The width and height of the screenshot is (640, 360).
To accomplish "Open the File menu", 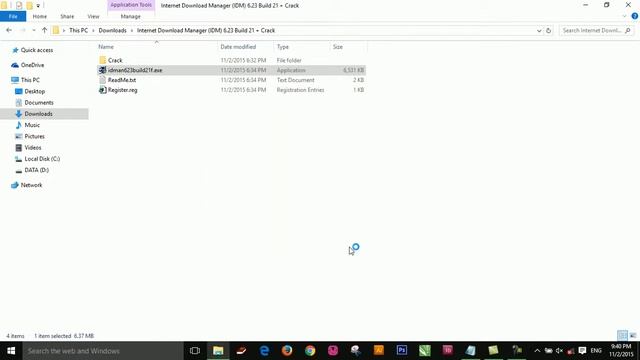I will tap(13, 16).
